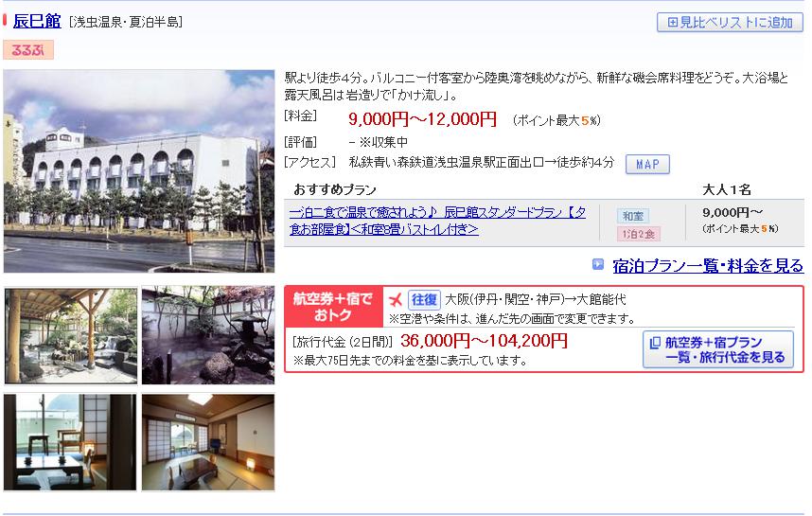Open 航空券+宿プラン一覧・旅行代金を見る button
This screenshot has height=516, width=812.
click(x=717, y=349)
